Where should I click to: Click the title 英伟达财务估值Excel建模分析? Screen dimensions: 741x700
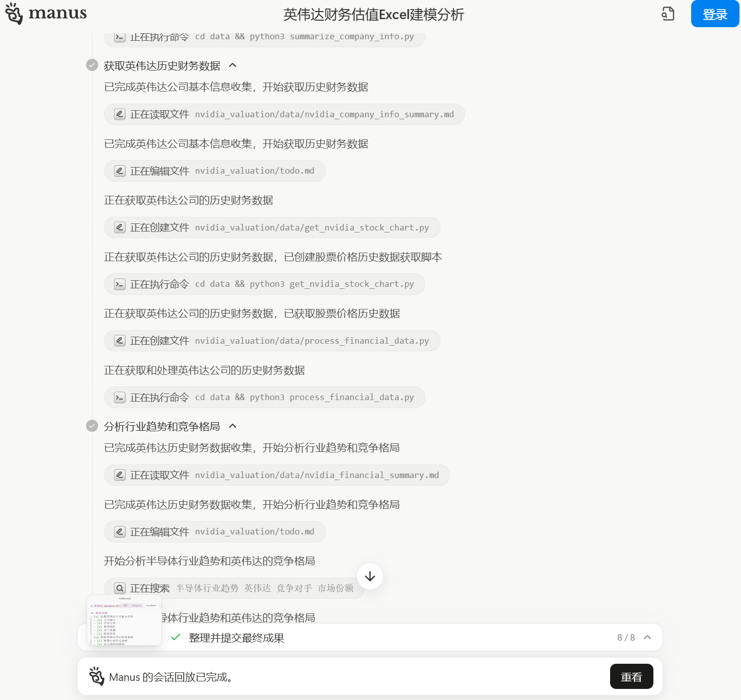click(374, 15)
